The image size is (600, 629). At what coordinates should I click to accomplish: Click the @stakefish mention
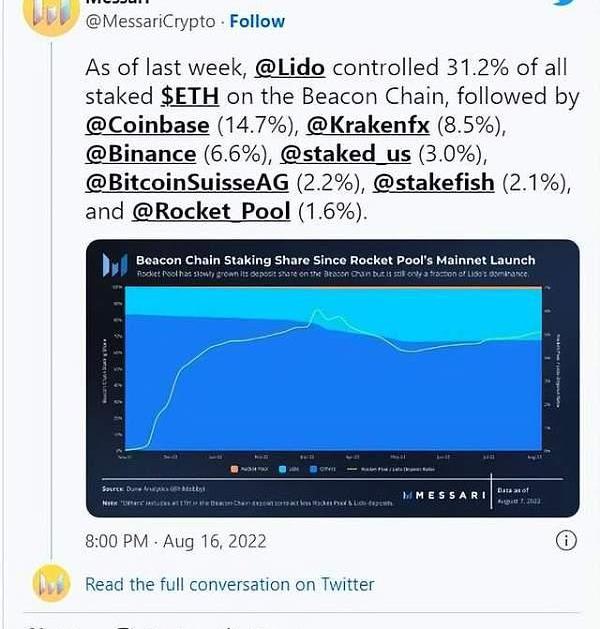tap(431, 183)
